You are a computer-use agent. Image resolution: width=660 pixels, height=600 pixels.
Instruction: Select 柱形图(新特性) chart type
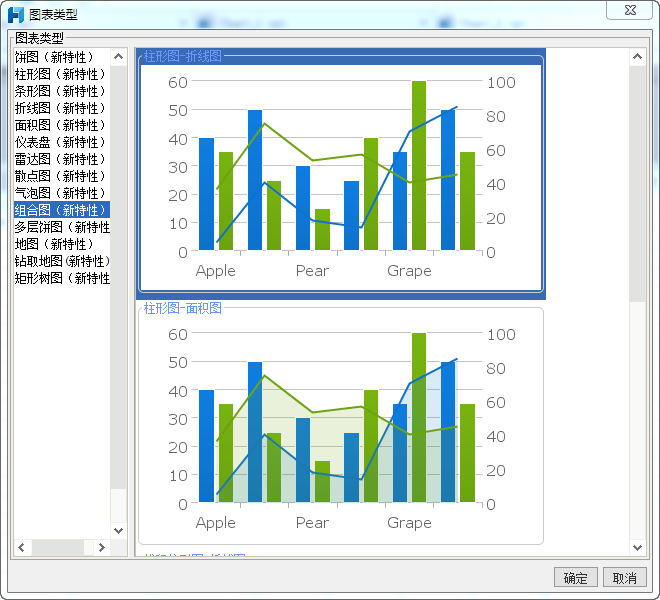(62, 74)
